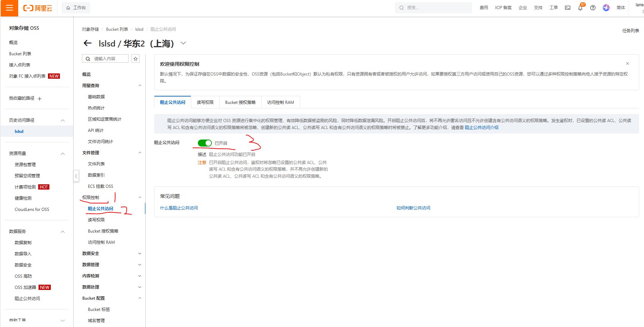Open Bucket 授权策略 in the bucket menu

103,231
